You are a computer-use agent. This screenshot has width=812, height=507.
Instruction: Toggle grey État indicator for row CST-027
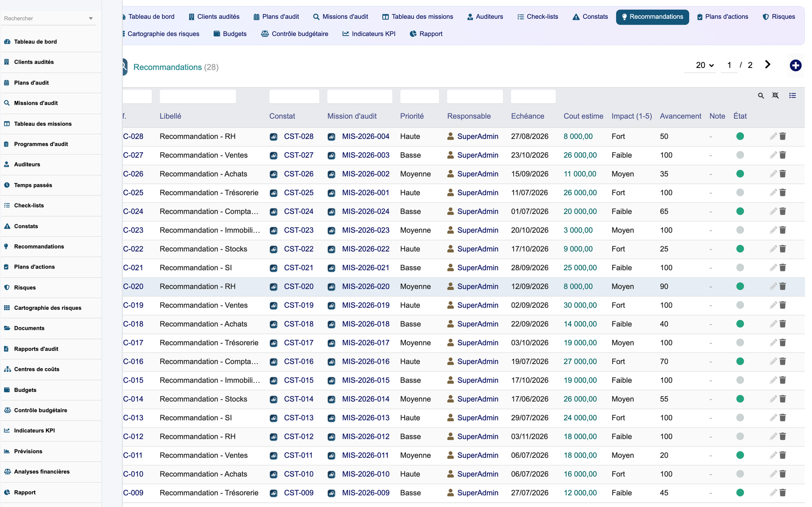(x=740, y=155)
